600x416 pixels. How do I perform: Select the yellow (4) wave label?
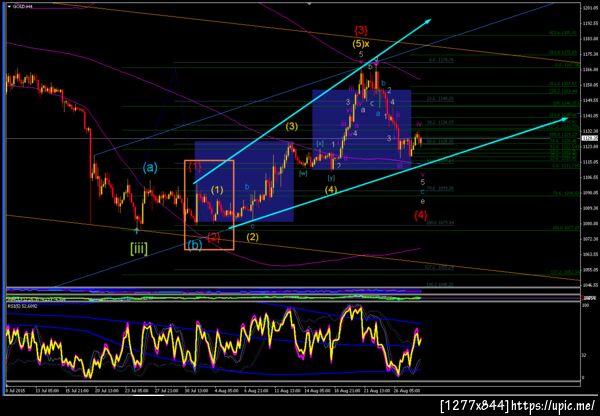[331, 189]
